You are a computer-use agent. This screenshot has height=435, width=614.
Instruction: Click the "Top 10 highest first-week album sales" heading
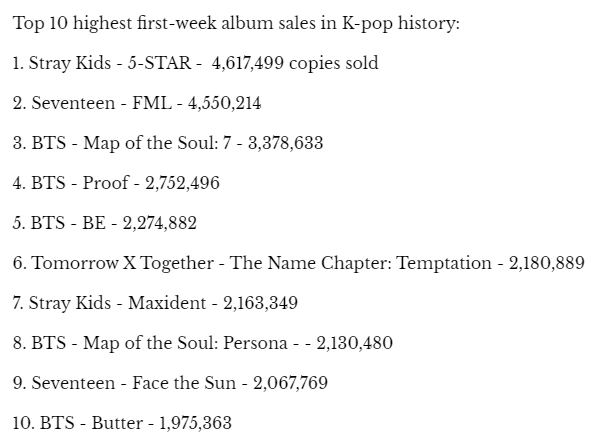click(236, 23)
